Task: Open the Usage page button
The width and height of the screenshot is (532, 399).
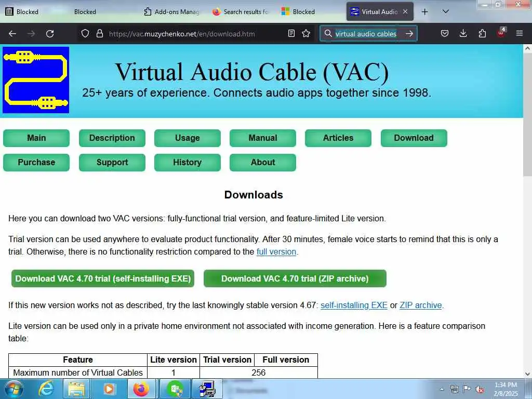Action: point(187,138)
